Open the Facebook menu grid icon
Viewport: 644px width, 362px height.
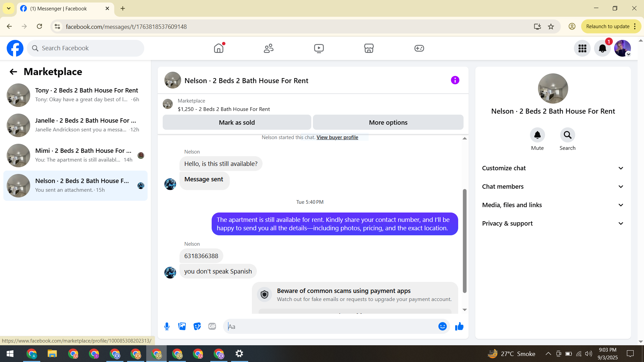coord(582,49)
